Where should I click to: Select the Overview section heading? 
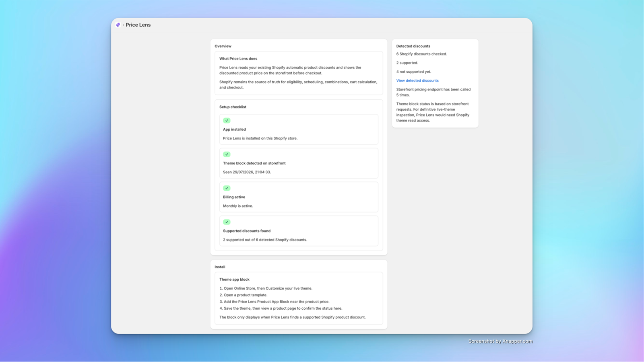click(223, 46)
